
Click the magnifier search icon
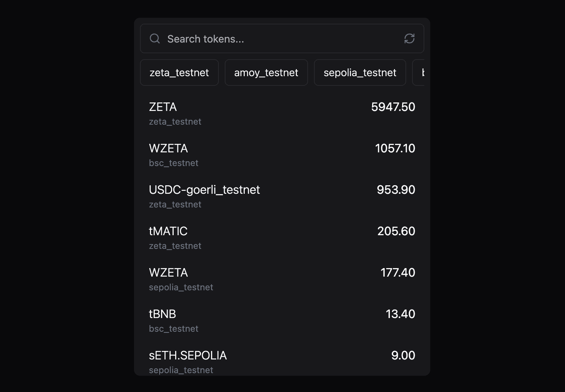155,38
